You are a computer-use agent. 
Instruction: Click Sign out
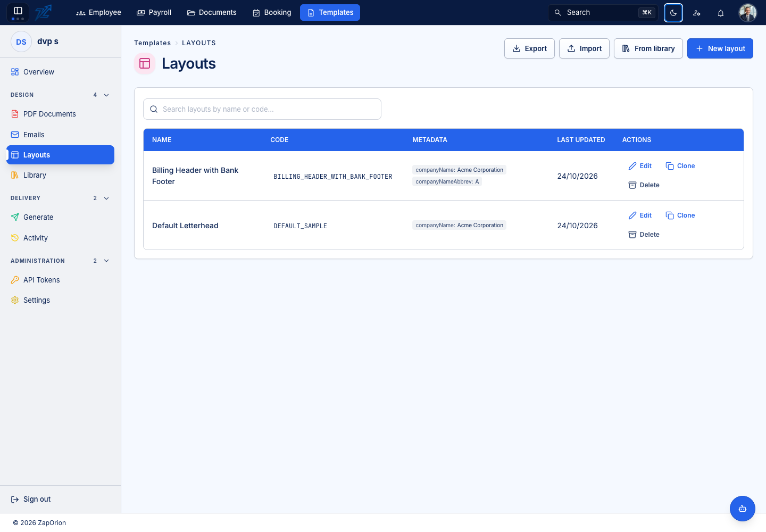pos(31,500)
